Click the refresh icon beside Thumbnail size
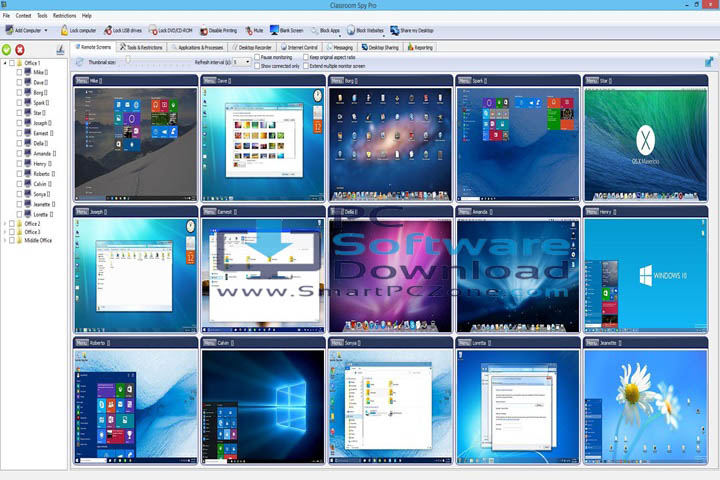This screenshot has height=480, width=720. point(80,62)
